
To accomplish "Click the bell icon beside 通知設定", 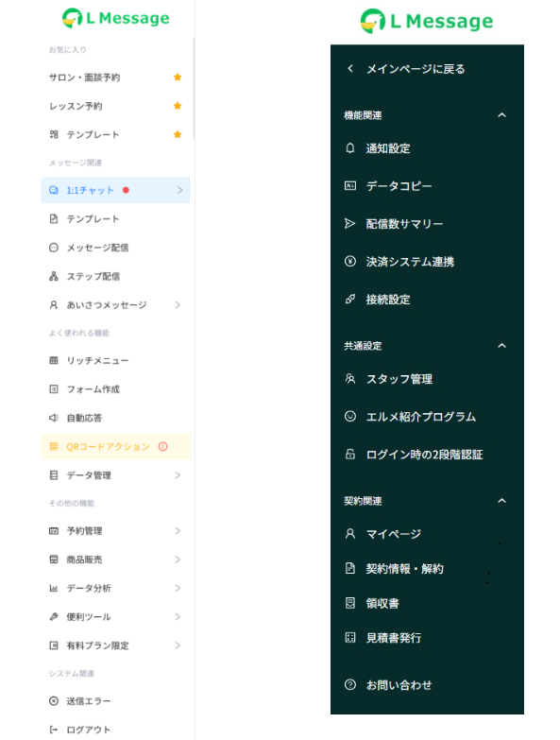I will tap(349, 148).
